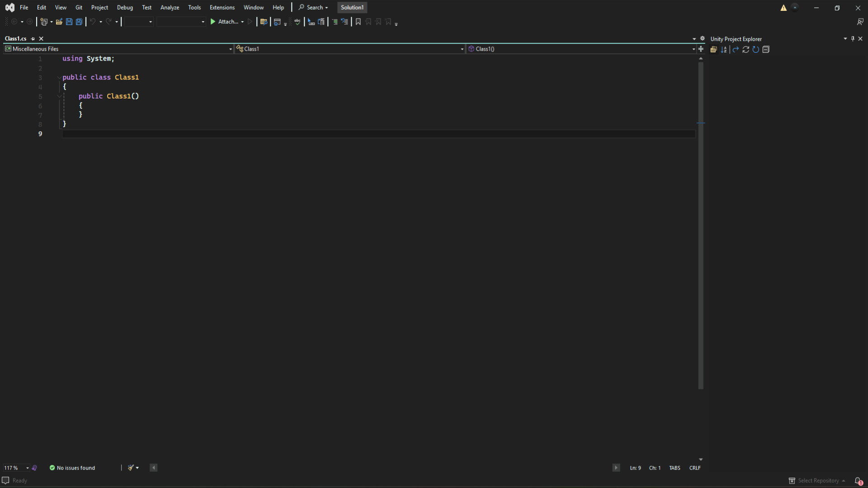Click the Code Cleanup broom icon

coord(131,468)
